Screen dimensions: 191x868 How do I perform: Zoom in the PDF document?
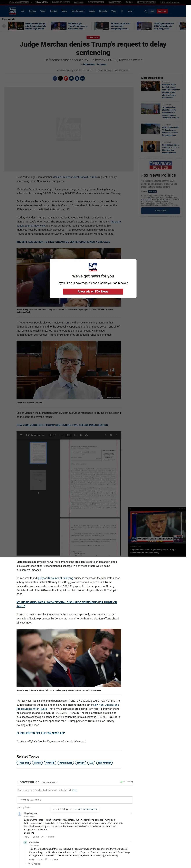(x=75, y=435)
